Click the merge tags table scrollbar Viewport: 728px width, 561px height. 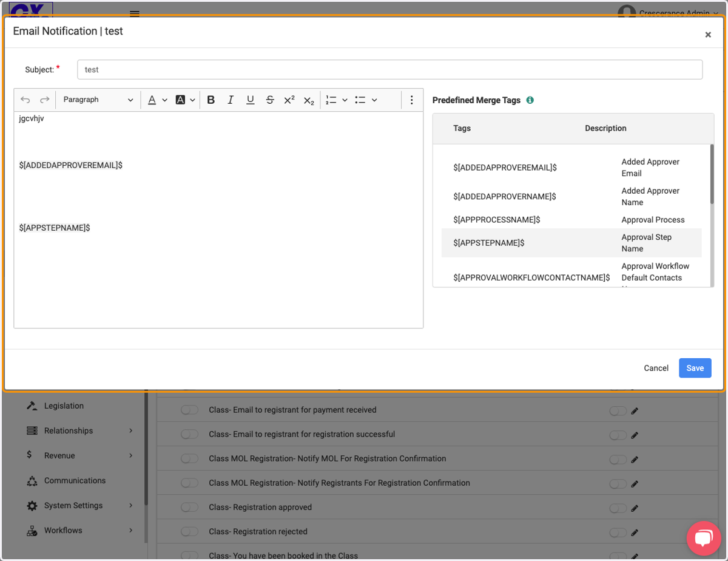tap(712, 174)
